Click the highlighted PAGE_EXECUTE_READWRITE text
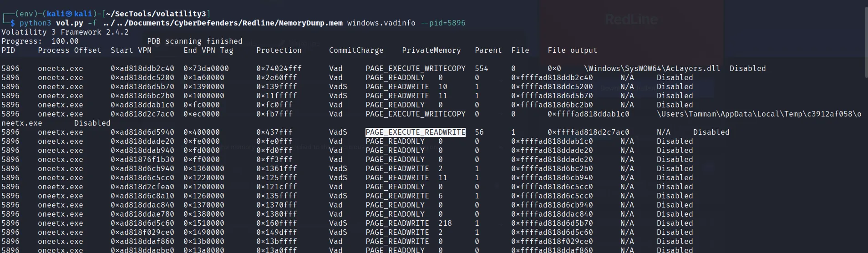 click(x=415, y=132)
